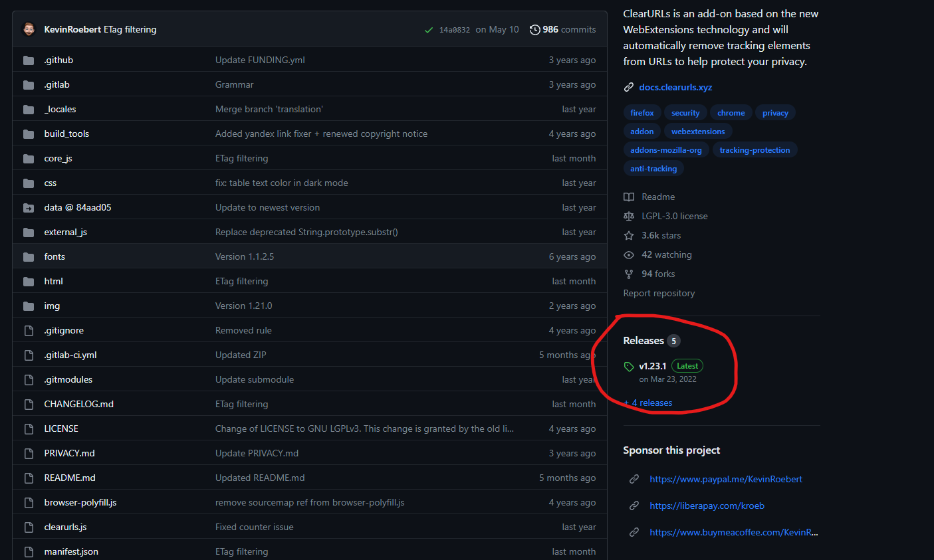This screenshot has width=934, height=560.
Task: Open the core_js folder
Action: coord(58,159)
